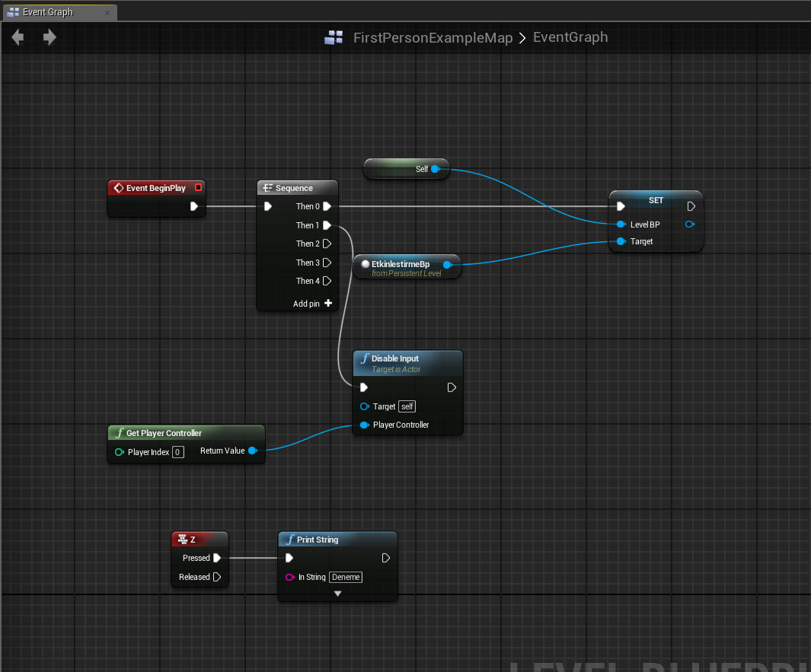Go forward with the right navigation arrow
Image resolution: width=811 pixels, height=672 pixels.
click(49, 37)
